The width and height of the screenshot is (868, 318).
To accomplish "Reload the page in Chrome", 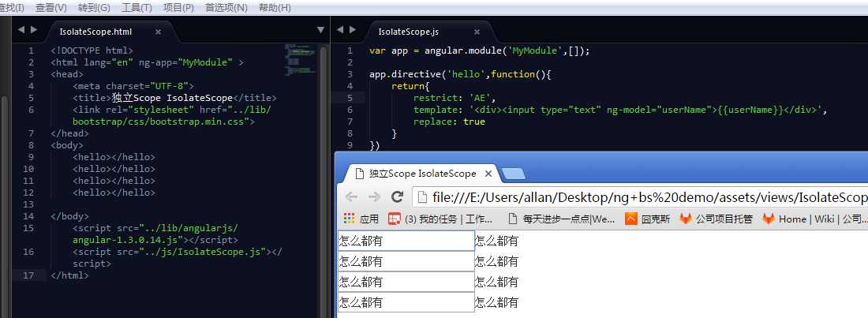I will [397, 196].
